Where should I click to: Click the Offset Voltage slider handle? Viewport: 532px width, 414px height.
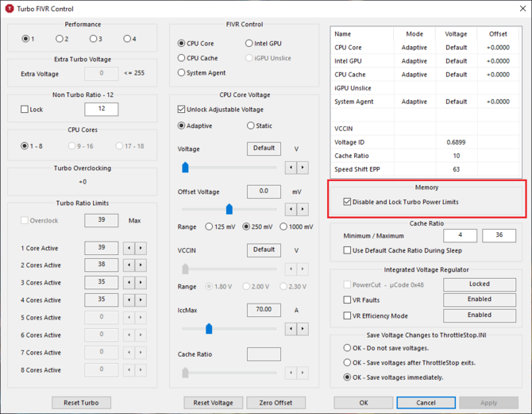[x=229, y=209]
